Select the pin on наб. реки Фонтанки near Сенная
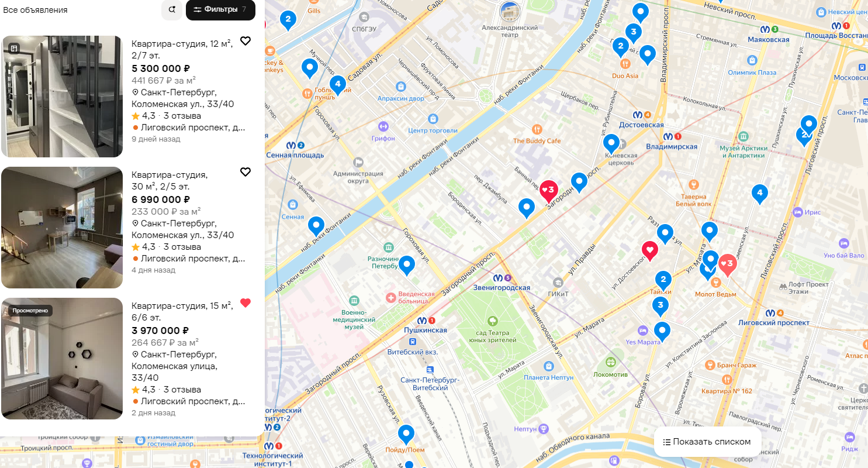 click(316, 225)
